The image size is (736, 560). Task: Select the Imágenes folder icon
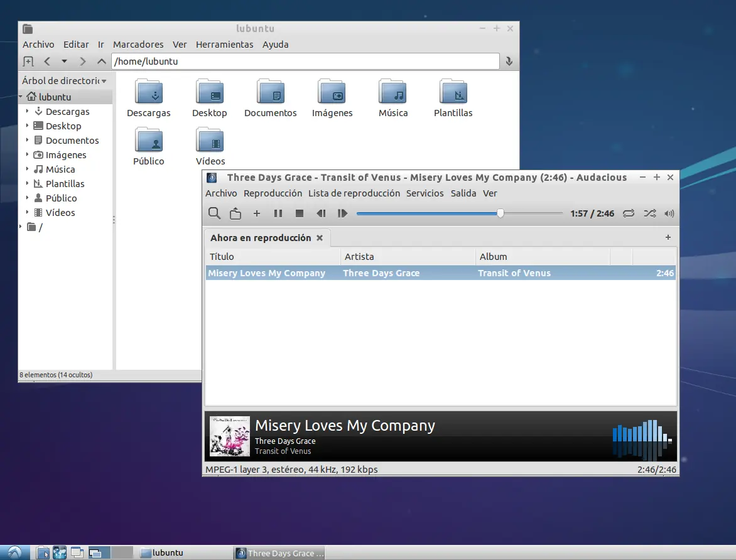click(x=332, y=92)
